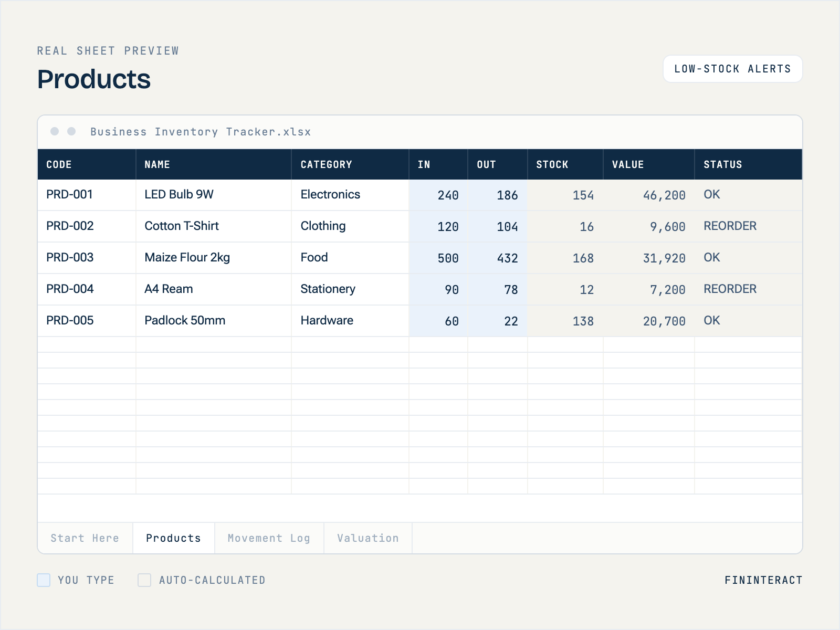Select the NAME column header
Screen dimensions: 840x630
coord(214,164)
